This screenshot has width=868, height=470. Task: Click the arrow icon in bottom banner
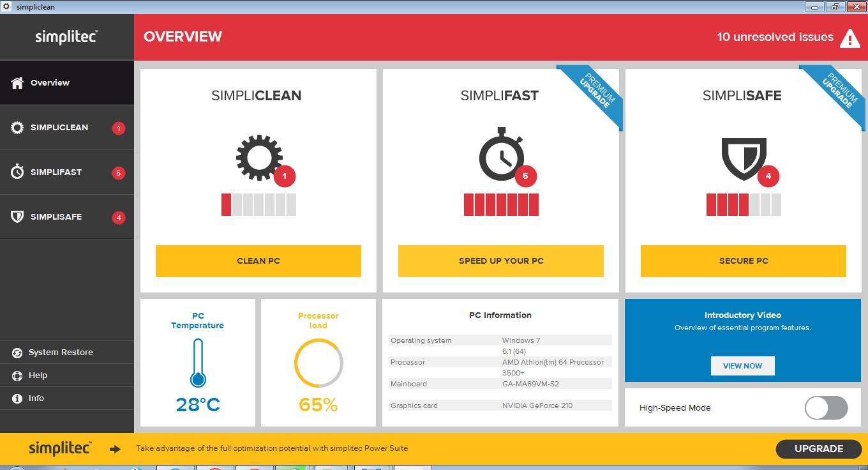115,449
